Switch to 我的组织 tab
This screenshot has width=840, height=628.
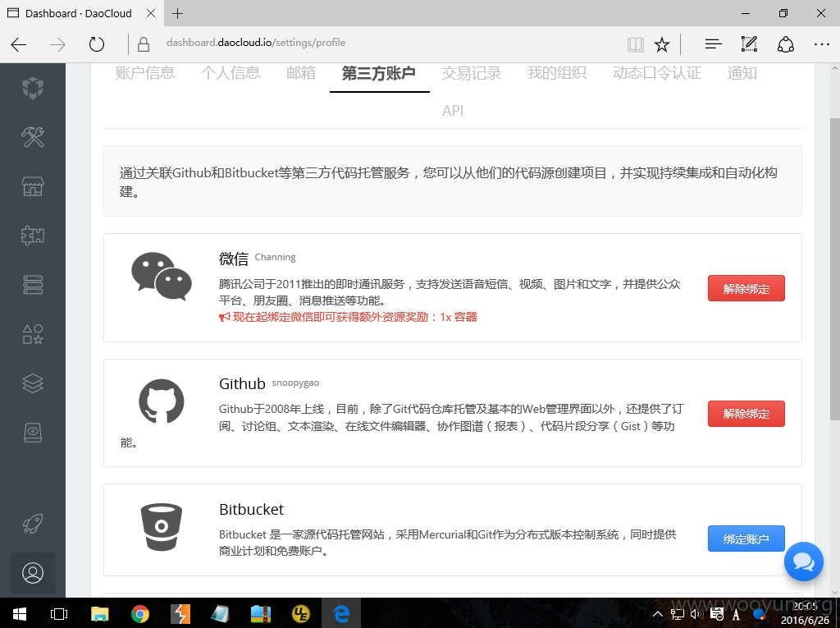pyautogui.click(x=557, y=73)
